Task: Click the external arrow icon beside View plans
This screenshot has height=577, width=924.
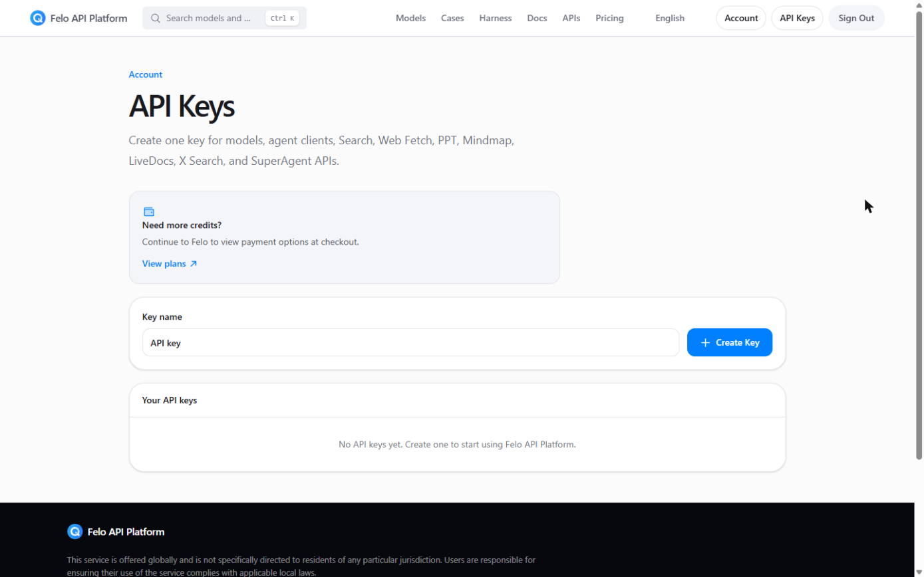Action: coord(194,264)
